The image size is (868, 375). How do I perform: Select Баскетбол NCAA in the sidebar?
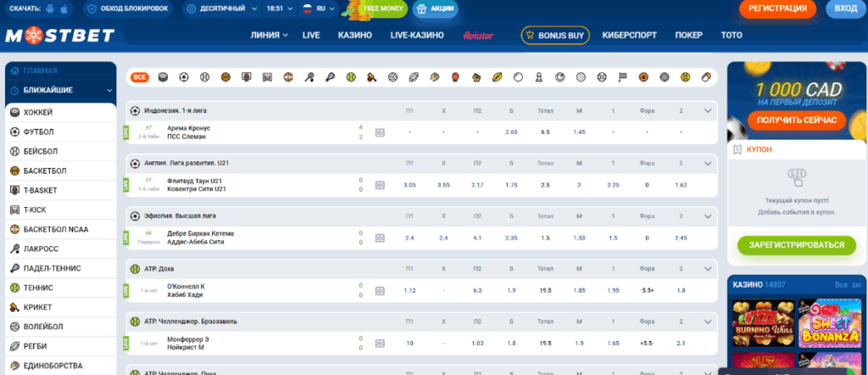[x=61, y=229]
